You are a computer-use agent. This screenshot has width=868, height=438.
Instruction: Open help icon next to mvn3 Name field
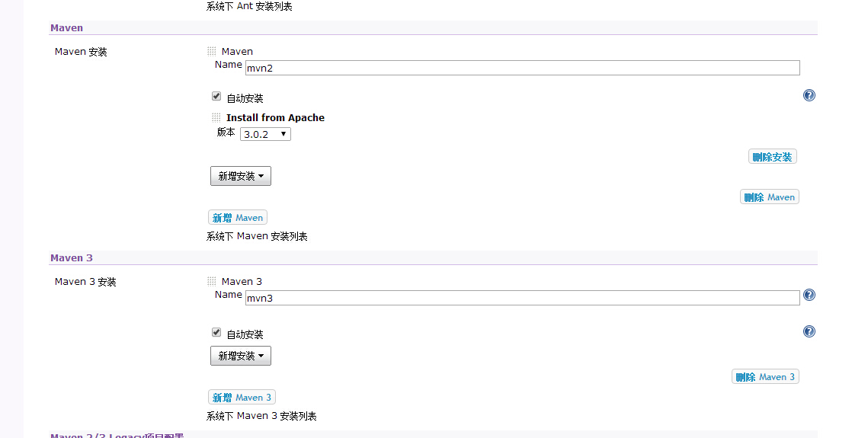809,295
